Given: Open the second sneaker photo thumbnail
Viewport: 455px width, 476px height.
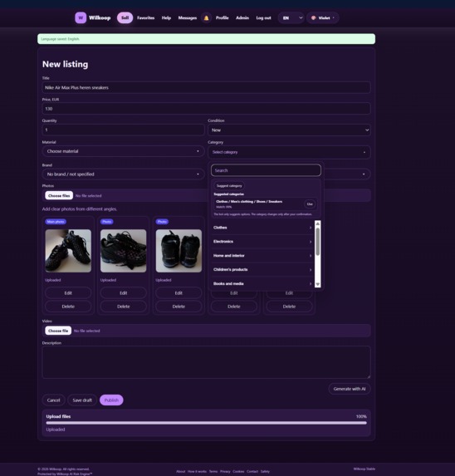Looking at the screenshot, I should (x=124, y=251).
